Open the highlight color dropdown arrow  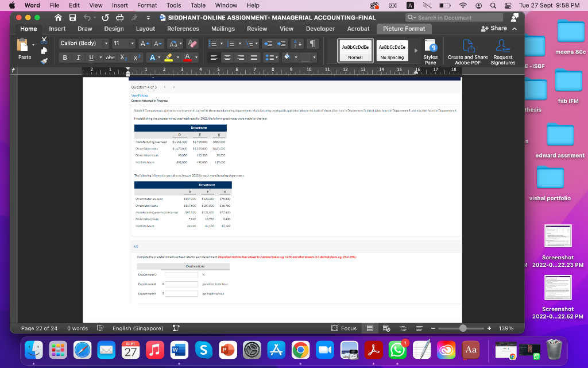coord(179,57)
